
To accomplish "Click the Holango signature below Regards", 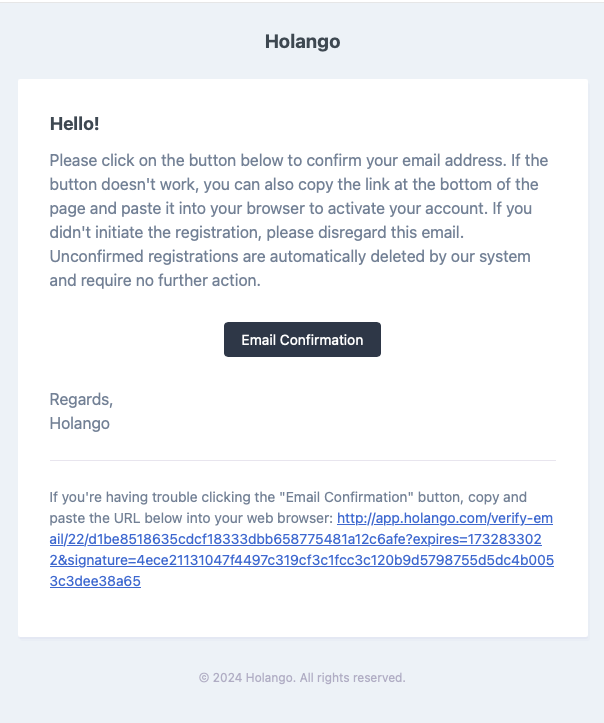I will point(80,423).
